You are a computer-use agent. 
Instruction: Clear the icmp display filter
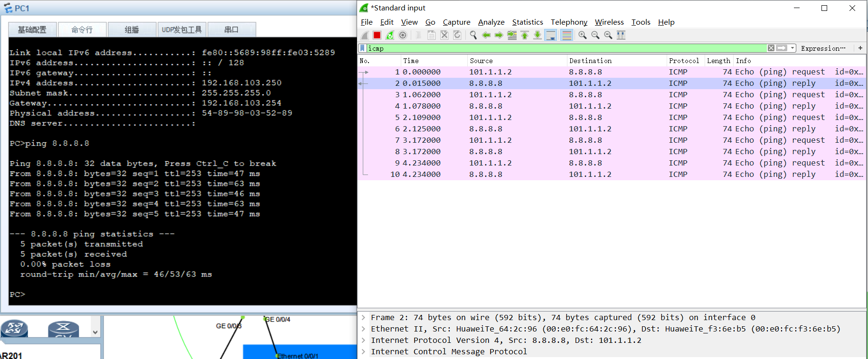click(x=771, y=48)
